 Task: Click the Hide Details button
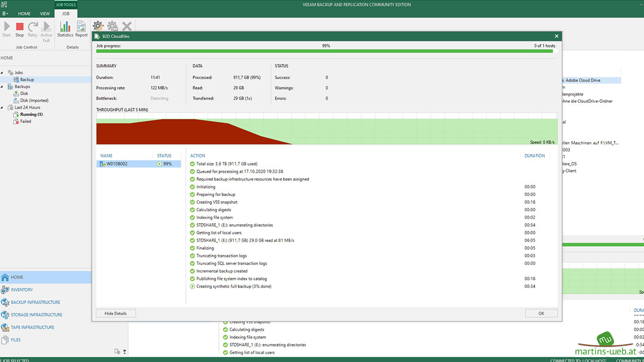pyautogui.click(x=116, y=313)
